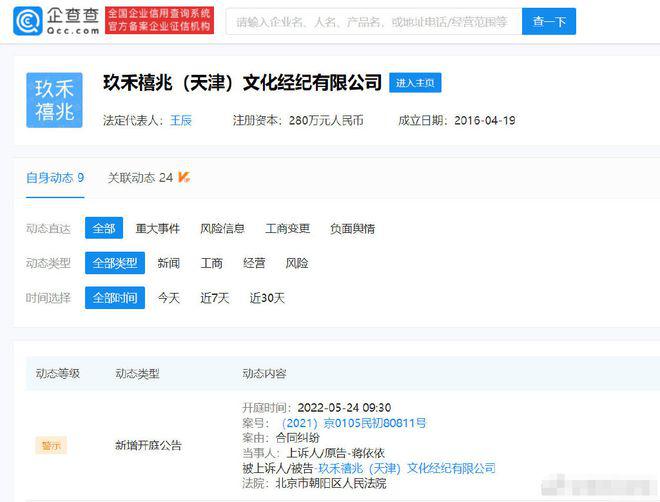The image size is (660, 502).
Task: Choose the 今天 time filter
Action: pos(169,298)
